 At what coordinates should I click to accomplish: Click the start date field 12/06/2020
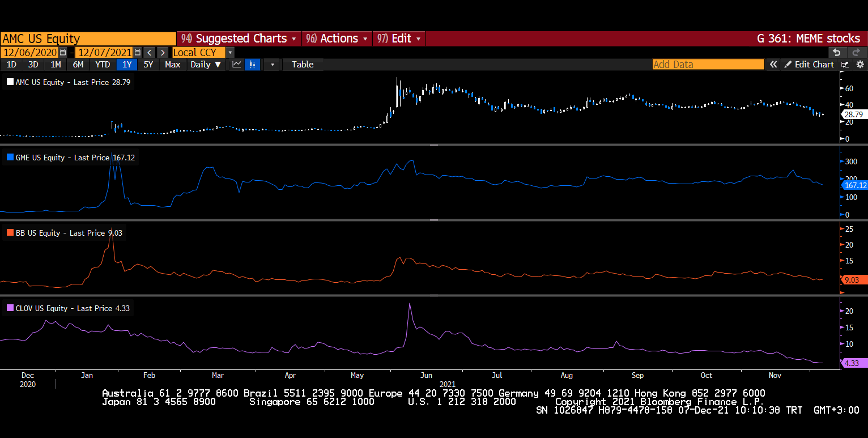[x=29, y=52]
